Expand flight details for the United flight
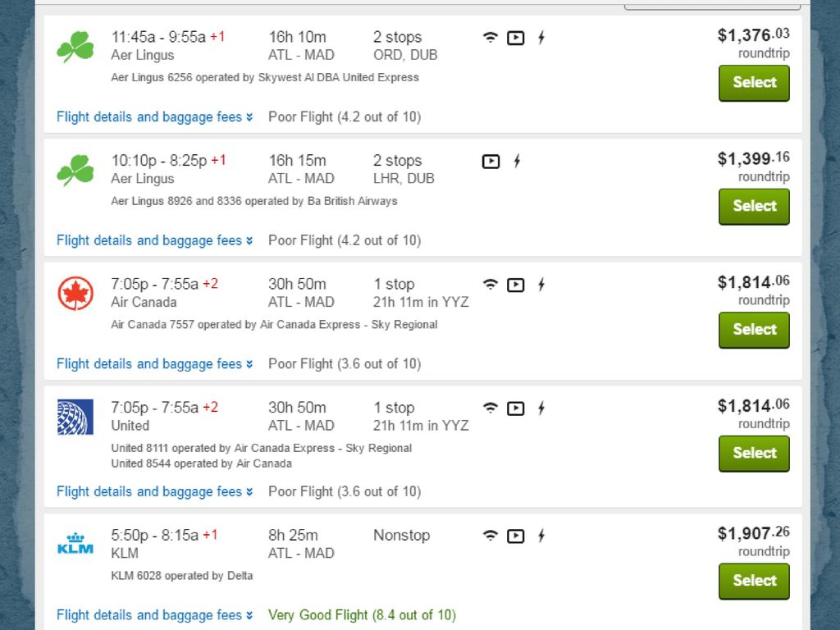This screenshot has width=840, height=630. click(155, 491)
